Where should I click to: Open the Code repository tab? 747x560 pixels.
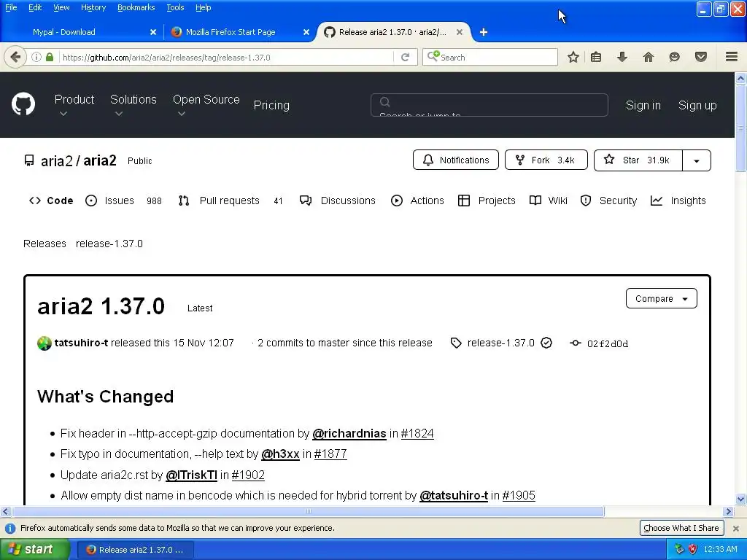coord(51,201)
